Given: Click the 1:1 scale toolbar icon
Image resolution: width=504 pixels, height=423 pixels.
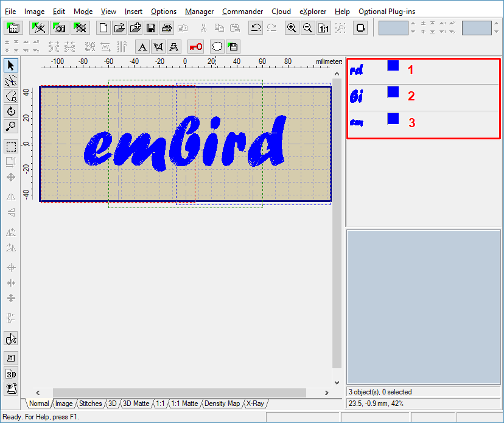Looking at the screenshot, I should 324,28.
